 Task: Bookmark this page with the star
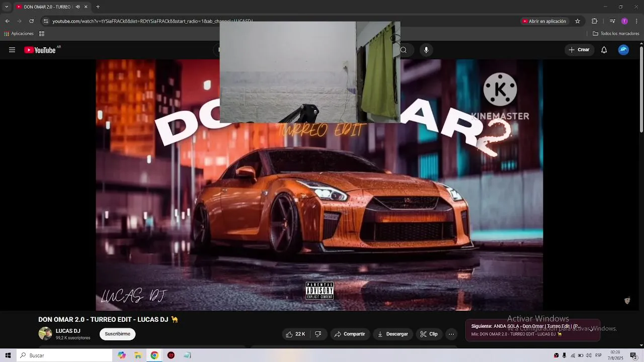(x=578, y=21)
